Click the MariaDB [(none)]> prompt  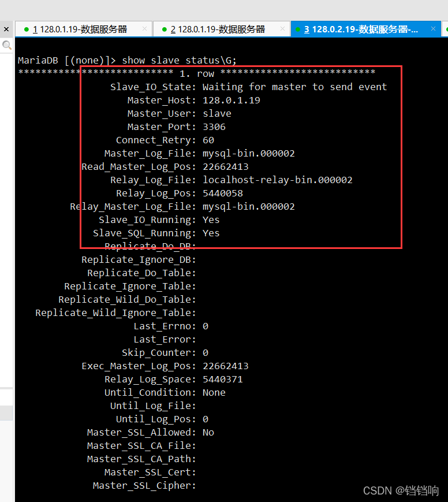tap(66, 60)
